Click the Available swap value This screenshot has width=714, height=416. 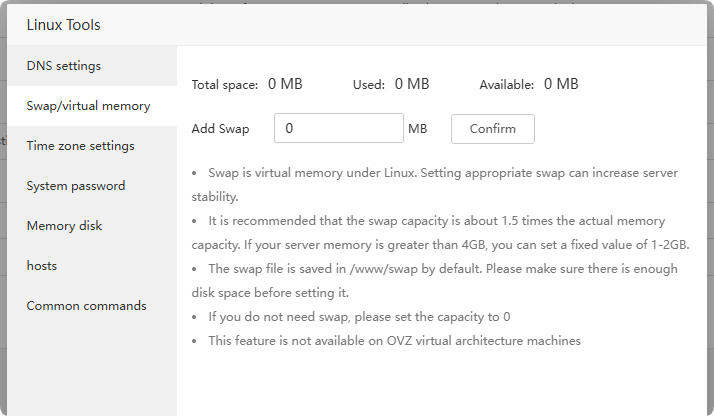click(x=561, y=84)
